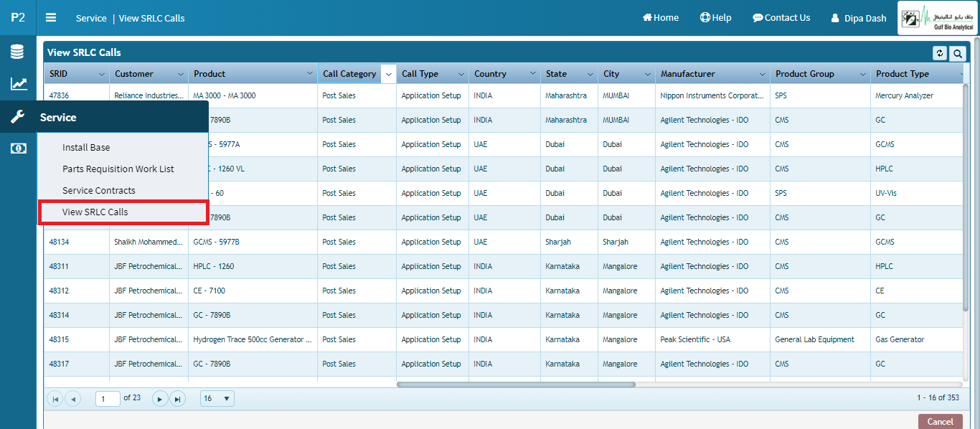Click Mercury Analyzer product type cell

click(917, 95)
